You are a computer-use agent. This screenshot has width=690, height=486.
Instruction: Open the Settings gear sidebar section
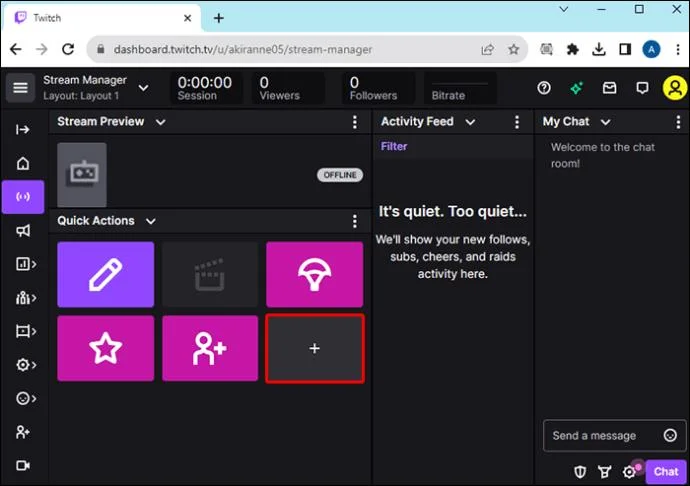pos(26,365)
